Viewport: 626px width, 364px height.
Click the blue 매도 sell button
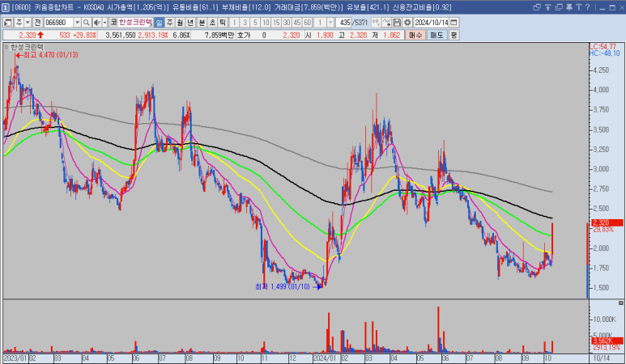click(x=436, y=35)
